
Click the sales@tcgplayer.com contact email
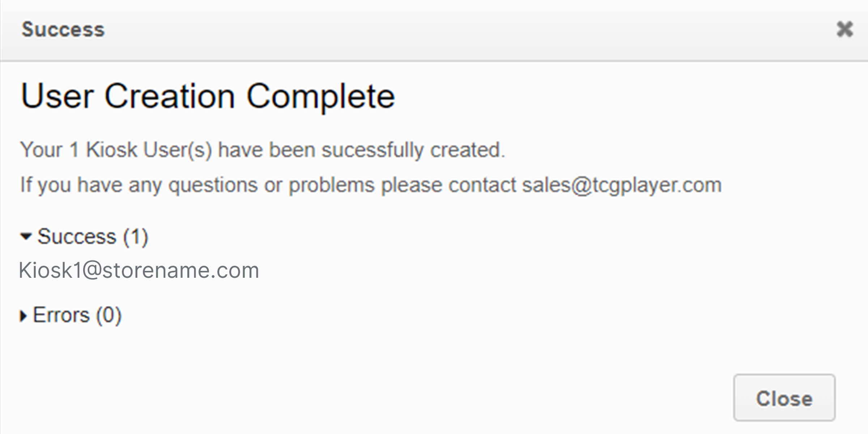coord(622,185)
